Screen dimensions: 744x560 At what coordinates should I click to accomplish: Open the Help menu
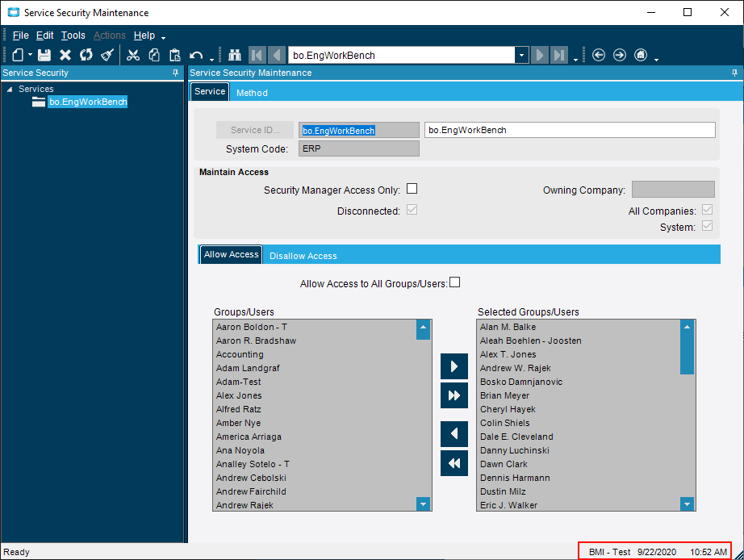[x=144, y=36]
